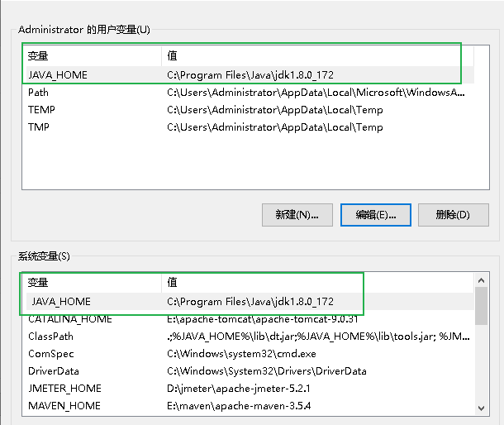Screen dimensions: 504x425
Task: Select JAVA_HOME in system variables list
Action: pos(250,302)
